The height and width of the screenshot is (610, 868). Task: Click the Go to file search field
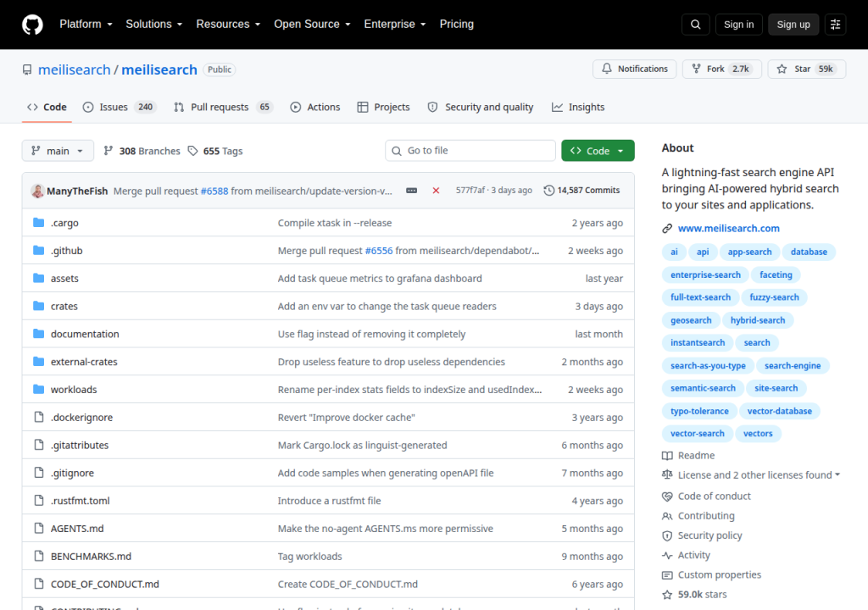click(x=470, y=151)
